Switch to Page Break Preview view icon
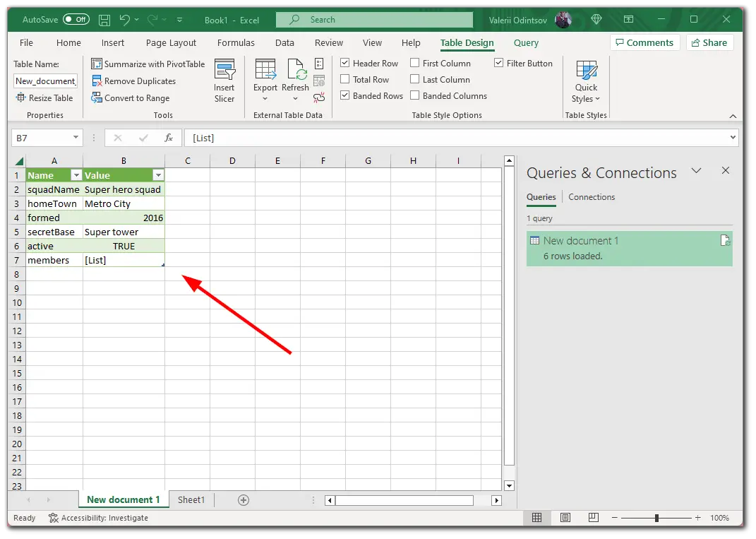This screenshot has width=756, height=539. (x=594, y=517)
